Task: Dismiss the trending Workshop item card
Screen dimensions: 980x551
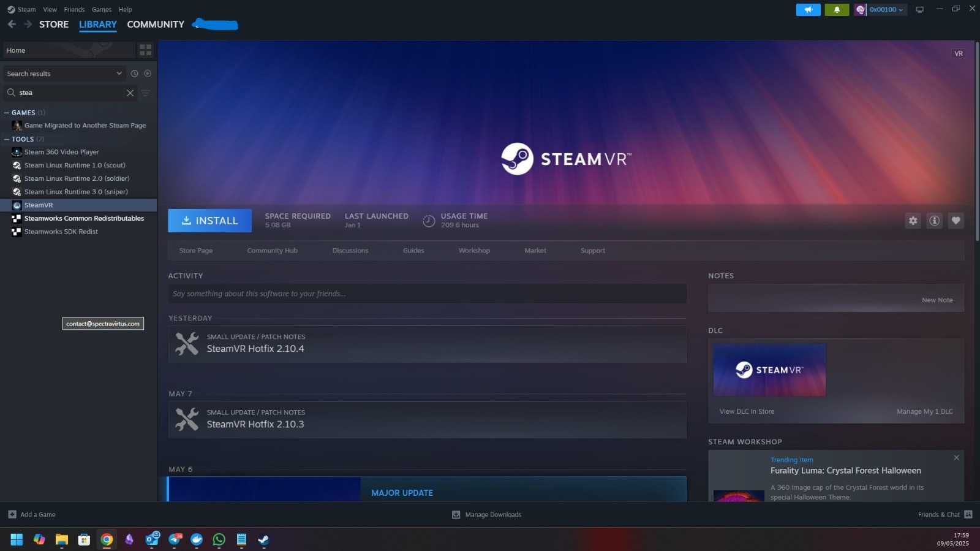Action: click(957, 458)
